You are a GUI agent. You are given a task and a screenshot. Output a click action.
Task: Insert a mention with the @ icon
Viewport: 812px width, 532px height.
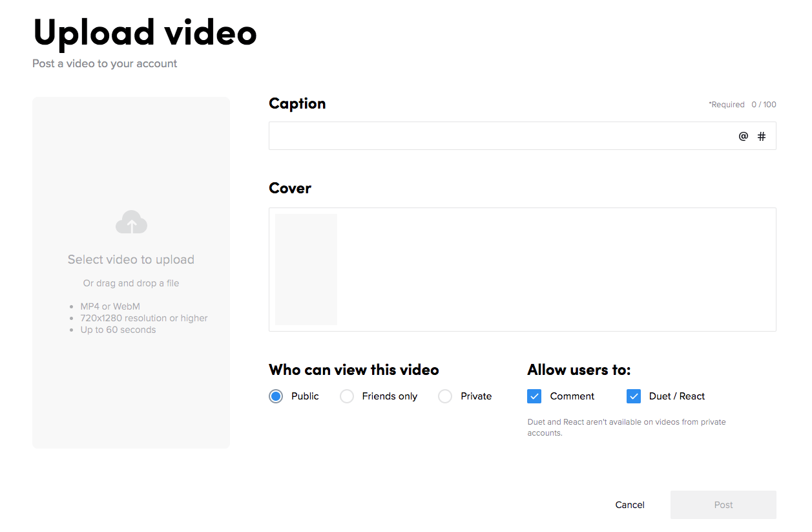point(744,136)
